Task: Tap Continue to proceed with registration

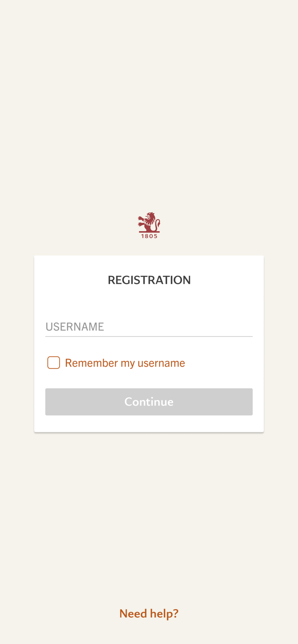Action: pos(149,402)
